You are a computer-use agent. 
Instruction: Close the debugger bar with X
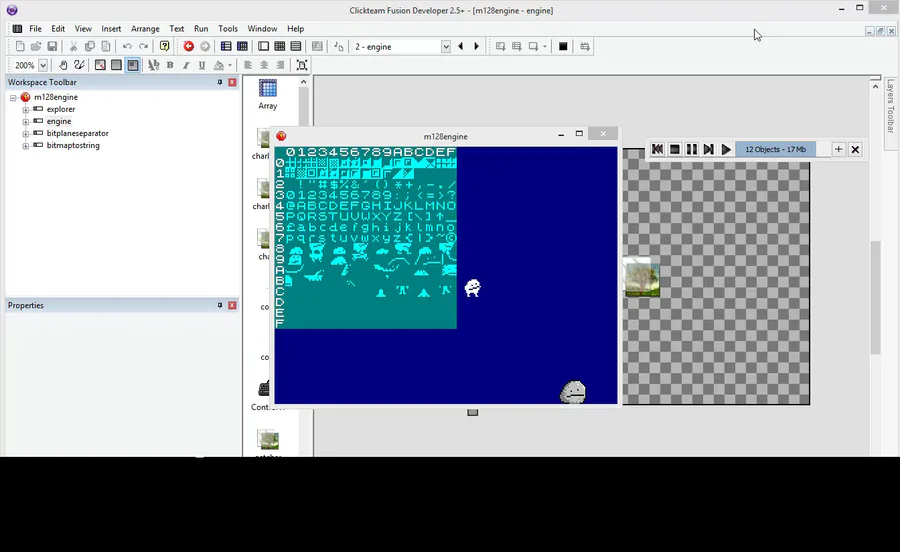[855, 149]
